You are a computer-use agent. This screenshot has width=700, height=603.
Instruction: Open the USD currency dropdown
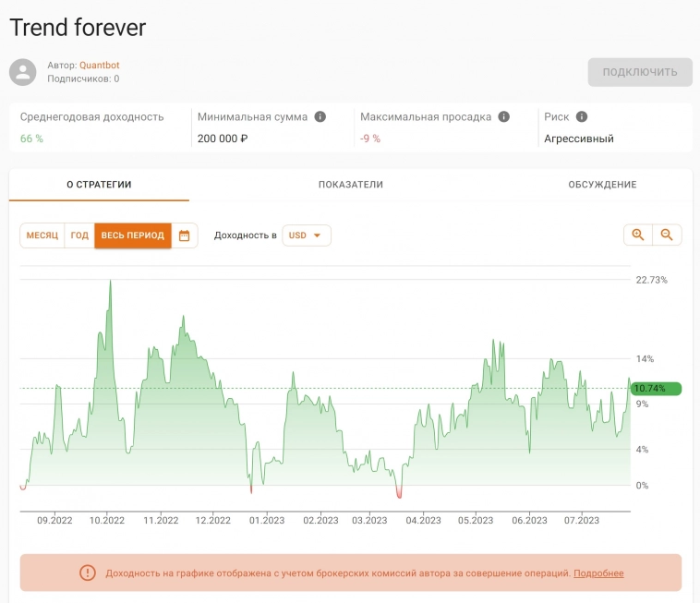pos(306,235)
